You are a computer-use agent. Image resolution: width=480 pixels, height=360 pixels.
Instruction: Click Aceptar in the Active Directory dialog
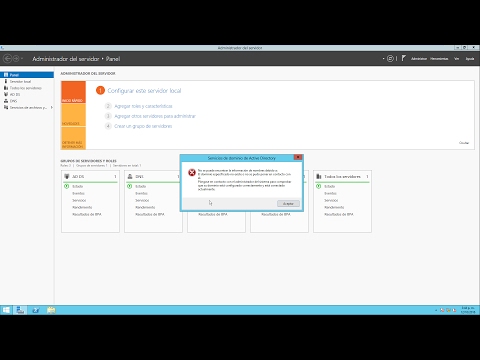pos(288,203)
